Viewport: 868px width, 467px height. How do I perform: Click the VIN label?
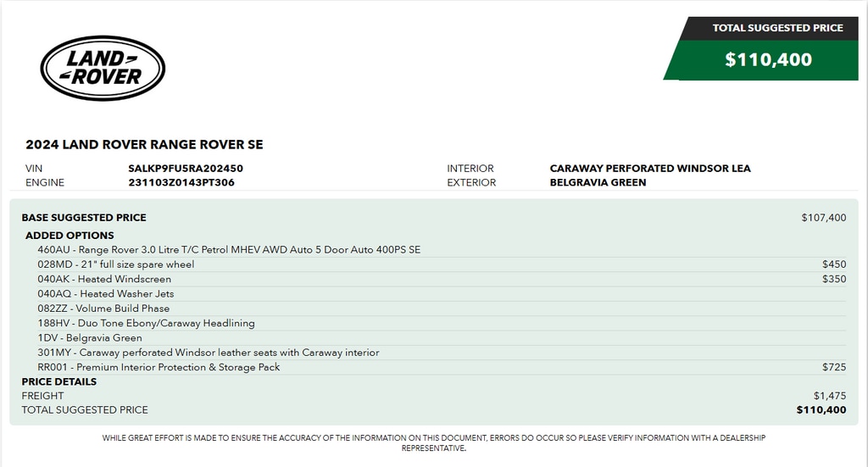click(x=34, y=168)
